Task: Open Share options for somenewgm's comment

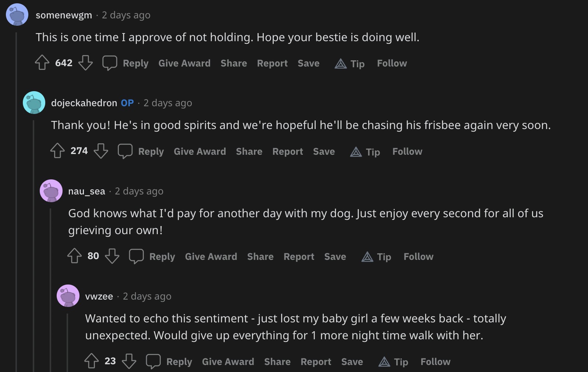Action: pyautogui.click(x=234, y=63)
